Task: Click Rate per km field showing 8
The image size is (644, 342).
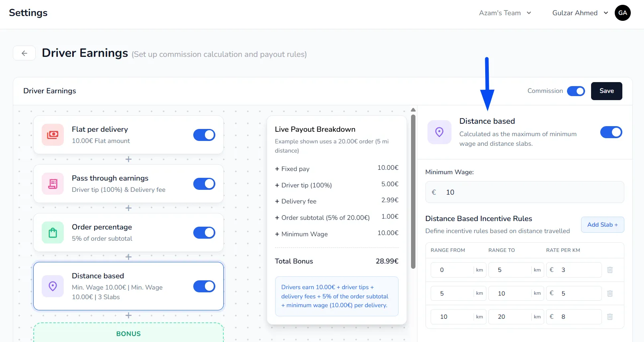Action: click(574, 317)
